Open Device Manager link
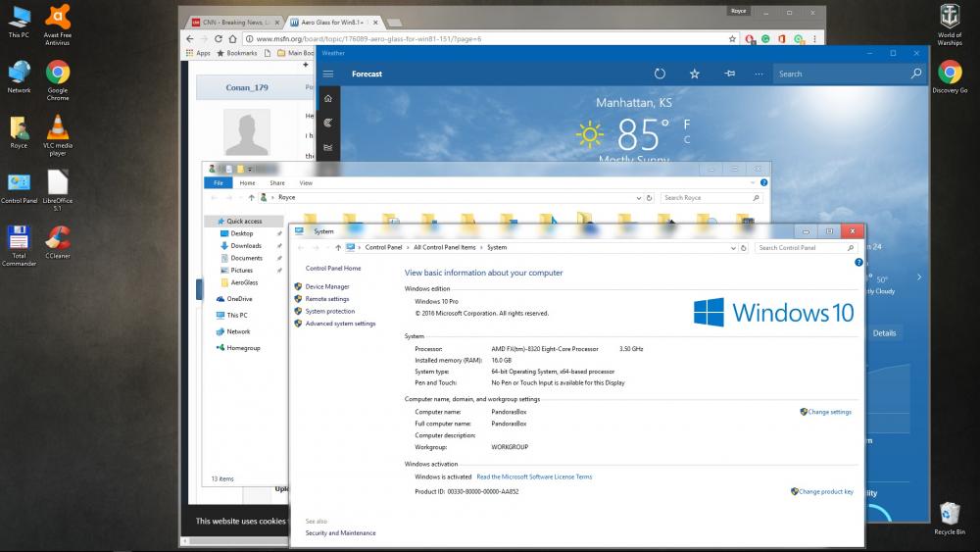 pos(326,286)
